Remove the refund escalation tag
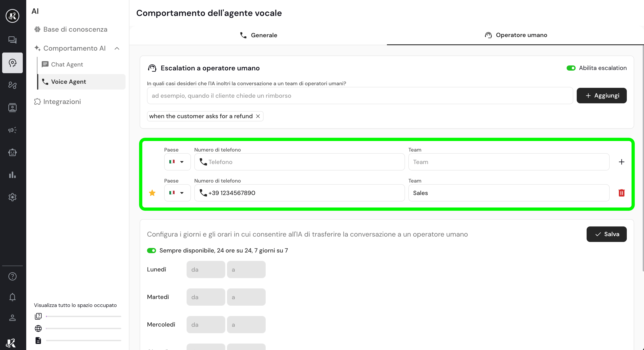Image resolution: width=644 pixels, height=350 pixels. click(x=258, y=116)
